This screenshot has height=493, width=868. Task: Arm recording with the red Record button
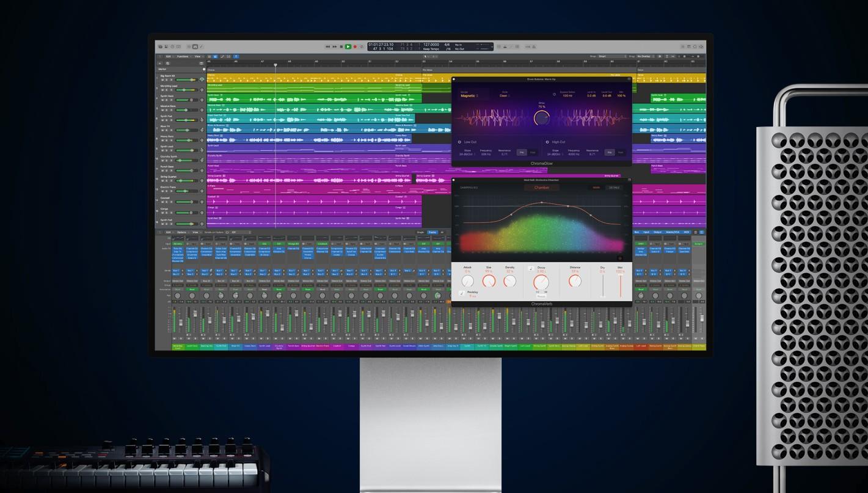pos(355,46)
